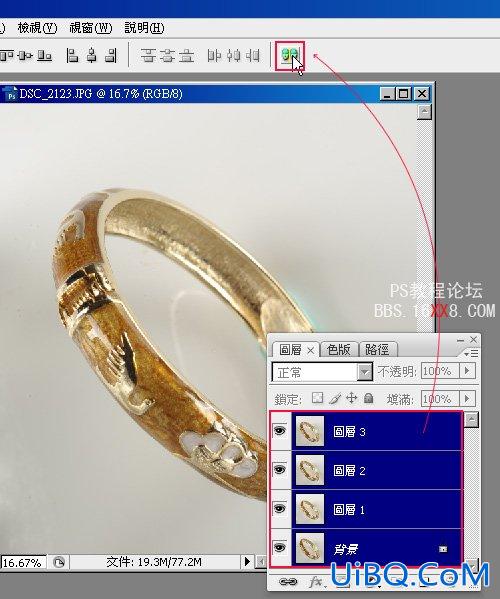Close the layers panel window
500x599 pixels.
[x=474, y=339]
